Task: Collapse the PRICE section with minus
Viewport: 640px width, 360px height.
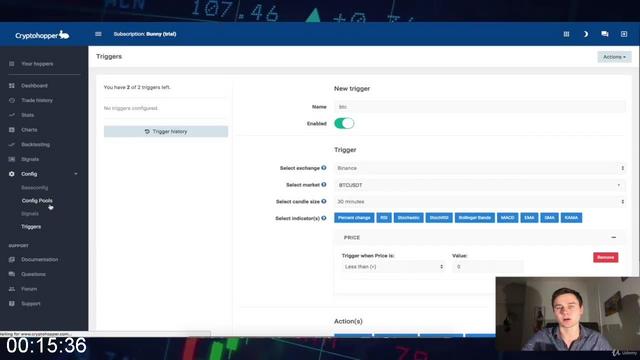Action: coord(613,238)
